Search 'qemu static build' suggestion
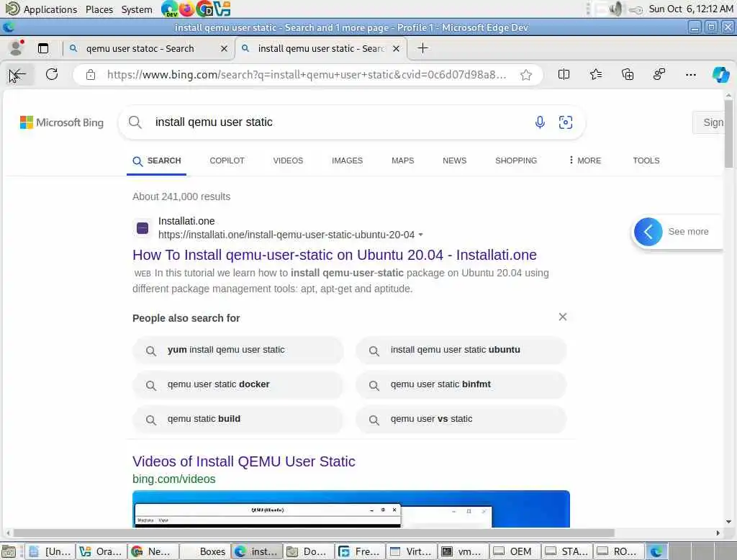This screenshot has width=737, height=560. [238, 420]
